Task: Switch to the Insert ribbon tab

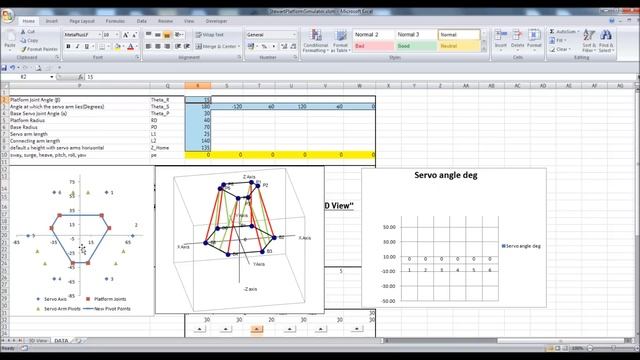Action: pyautogui.click(x=51, y=21)
